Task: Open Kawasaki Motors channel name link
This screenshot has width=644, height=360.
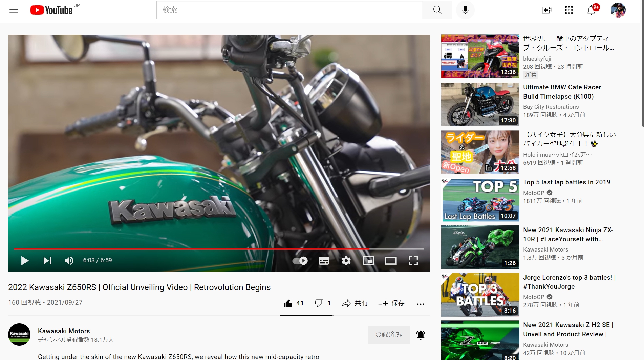Action: [x=64, y=331]
